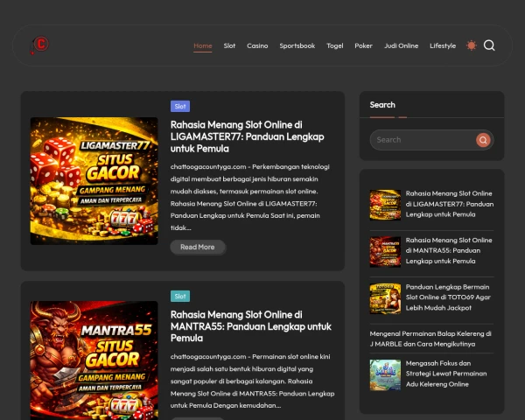Viewport: 525px width, 420px height.
Task: Open the LIGAMASTER77 Situs Gacor featured image
Action: 94,181
